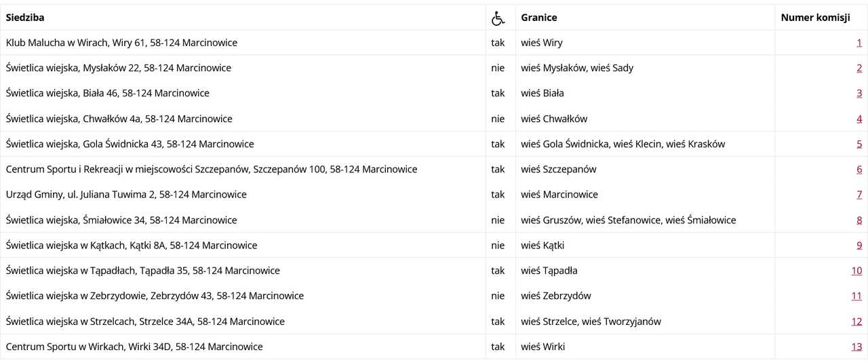Open commission number 8 link

point(859,220)
